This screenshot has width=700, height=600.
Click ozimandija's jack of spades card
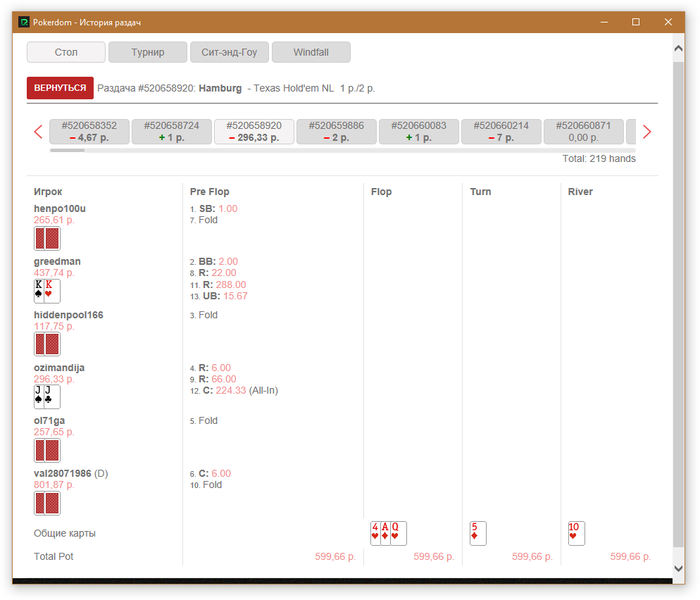tap(39, 397)
